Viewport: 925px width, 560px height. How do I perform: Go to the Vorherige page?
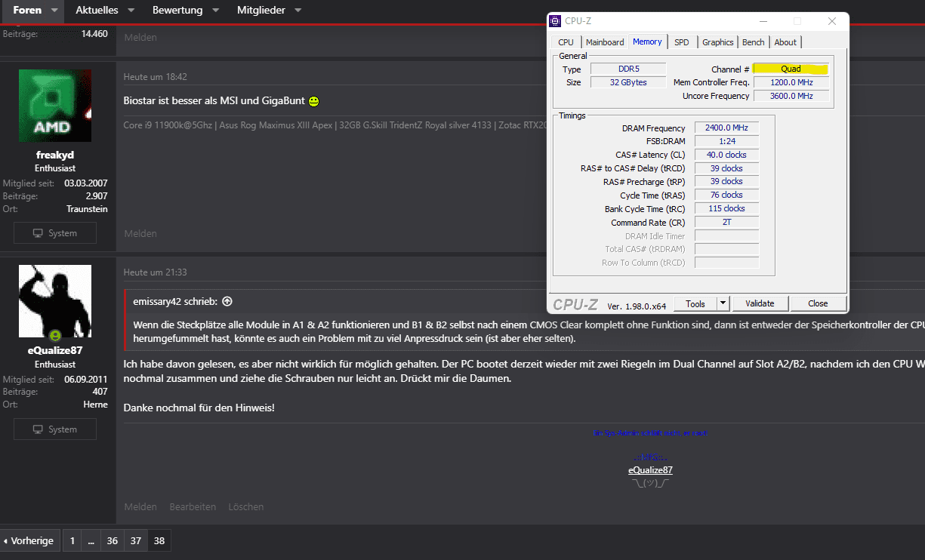(x=29, y=540)
